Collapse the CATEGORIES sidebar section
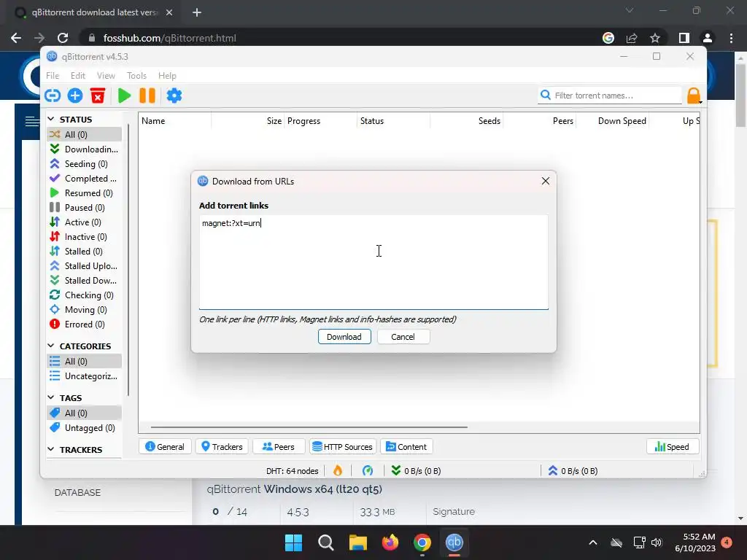This screenshot has height=560, width=747. tap(51, 346)
